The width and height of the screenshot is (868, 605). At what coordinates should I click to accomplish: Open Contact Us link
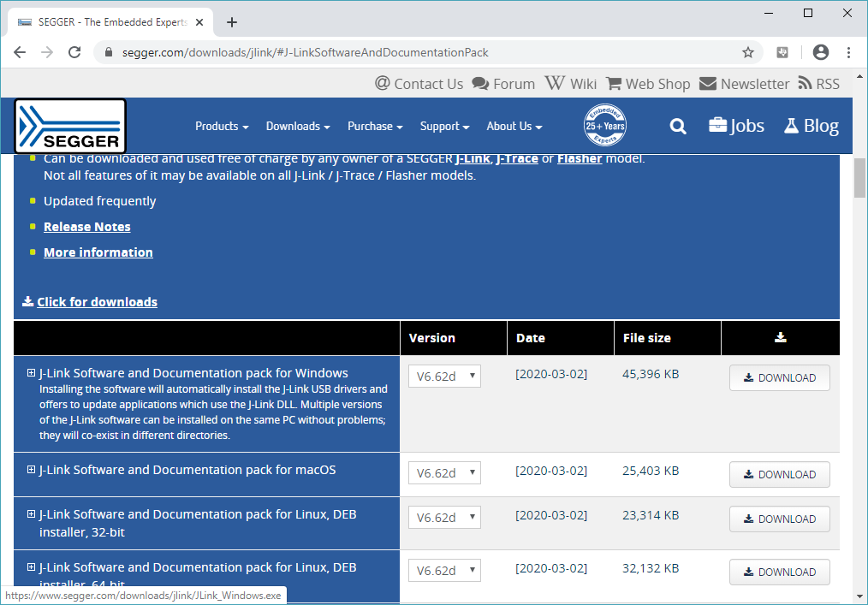419,84
